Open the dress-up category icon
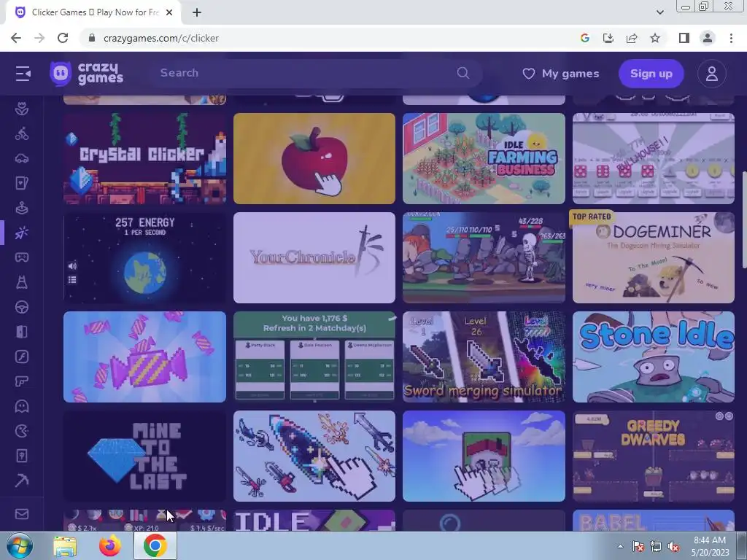This screenshot has height=560, width=747. coord(22,282)
